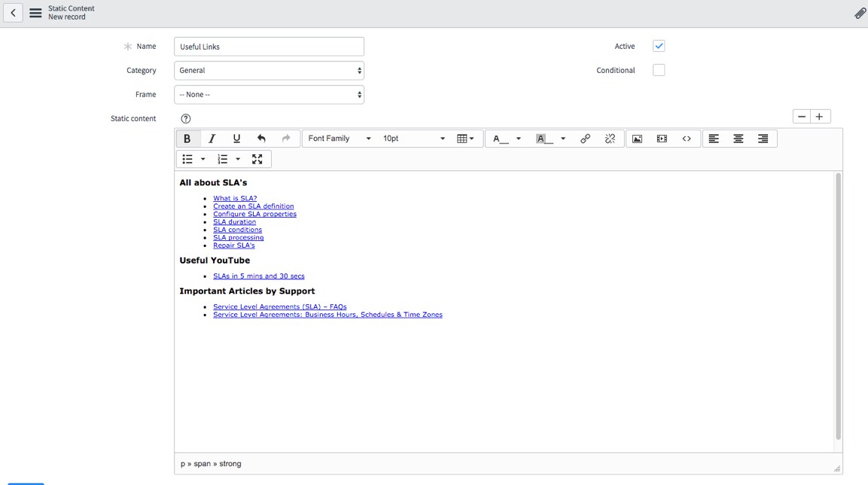Underline the selected text
Image resolution: width=868 pixels, height=485 pixels.
tap(236, 138)
